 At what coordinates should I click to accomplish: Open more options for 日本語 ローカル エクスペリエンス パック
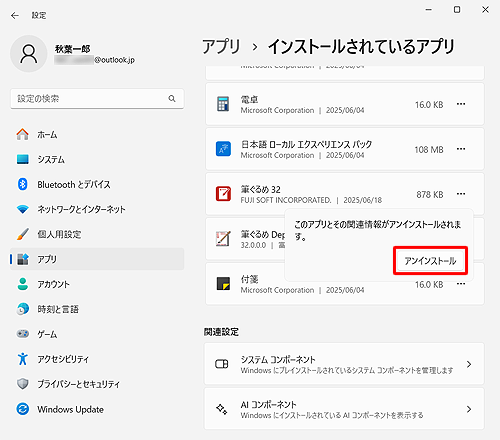(461, 149)
